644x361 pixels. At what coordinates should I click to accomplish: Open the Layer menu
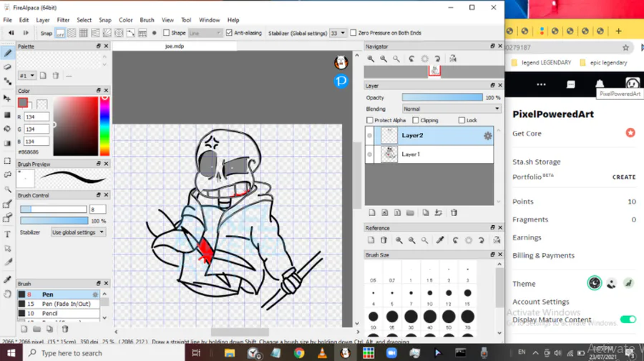[x=43, y=20]
